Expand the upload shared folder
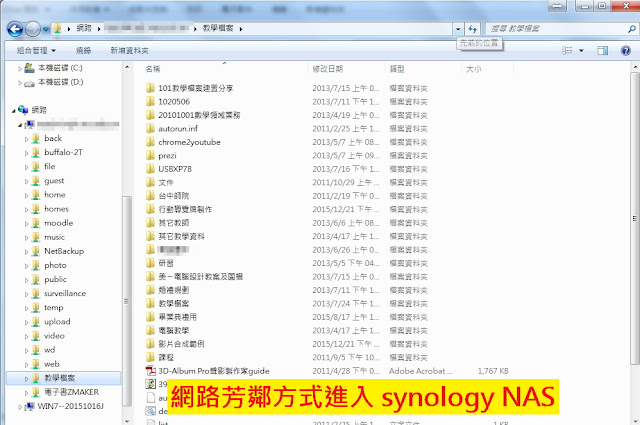This screenshot has width=640, height=425. click(x=27, y=322)
